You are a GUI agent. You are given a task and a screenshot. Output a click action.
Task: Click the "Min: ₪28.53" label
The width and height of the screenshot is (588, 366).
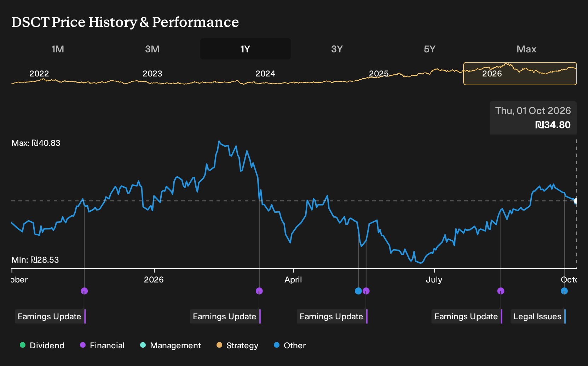pos(35,260)
